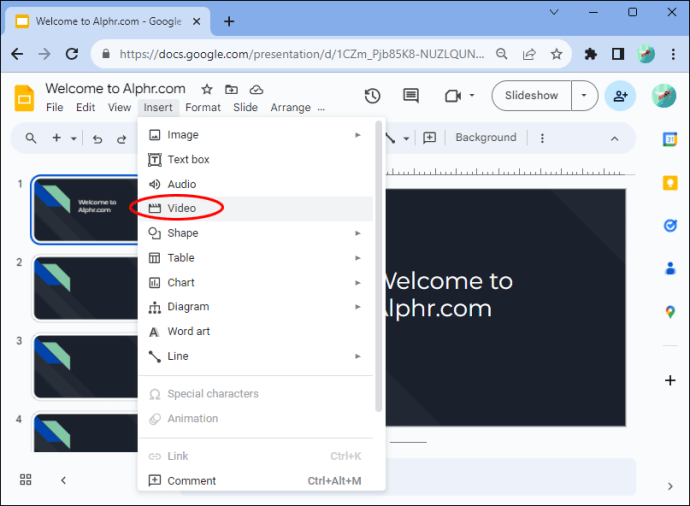This screenshot has width=690, height=506.
Task: Expand side panel with right chevron
Action: (670, 486)
